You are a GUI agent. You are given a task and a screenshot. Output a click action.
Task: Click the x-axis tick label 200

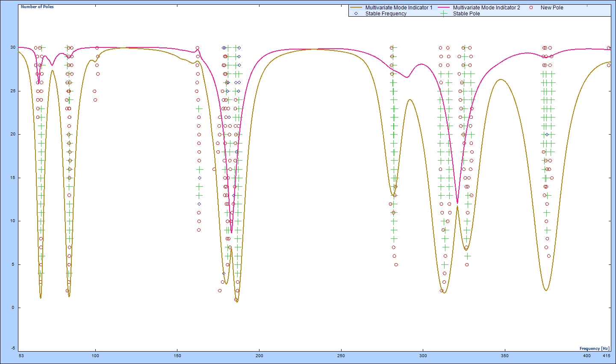click(259, 355)
